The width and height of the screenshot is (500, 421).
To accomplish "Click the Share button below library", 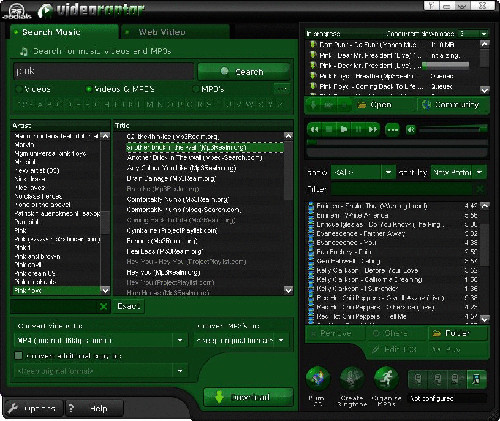I will click(397, 333).
